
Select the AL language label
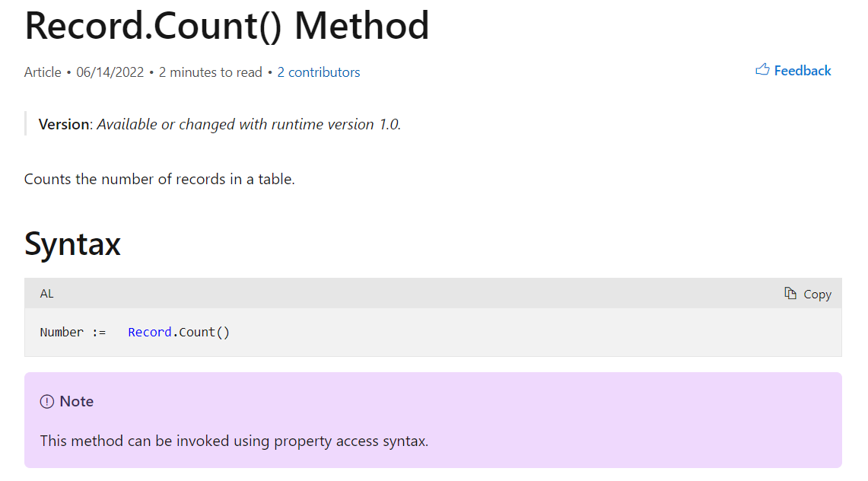[x=46, y=293]
